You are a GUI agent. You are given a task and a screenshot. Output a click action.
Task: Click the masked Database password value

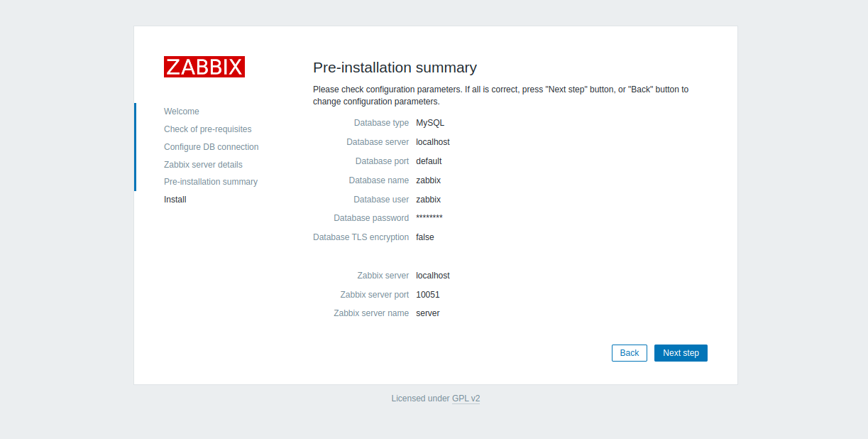[429, 218]
